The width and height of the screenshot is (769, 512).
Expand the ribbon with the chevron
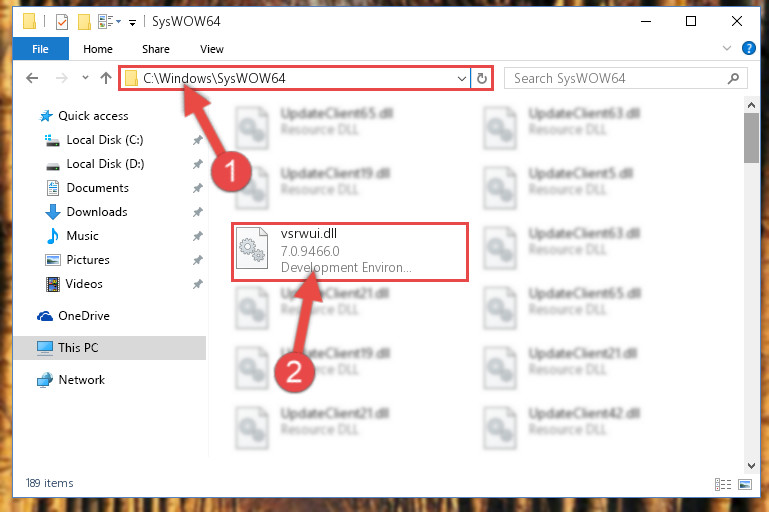point(727,48)
